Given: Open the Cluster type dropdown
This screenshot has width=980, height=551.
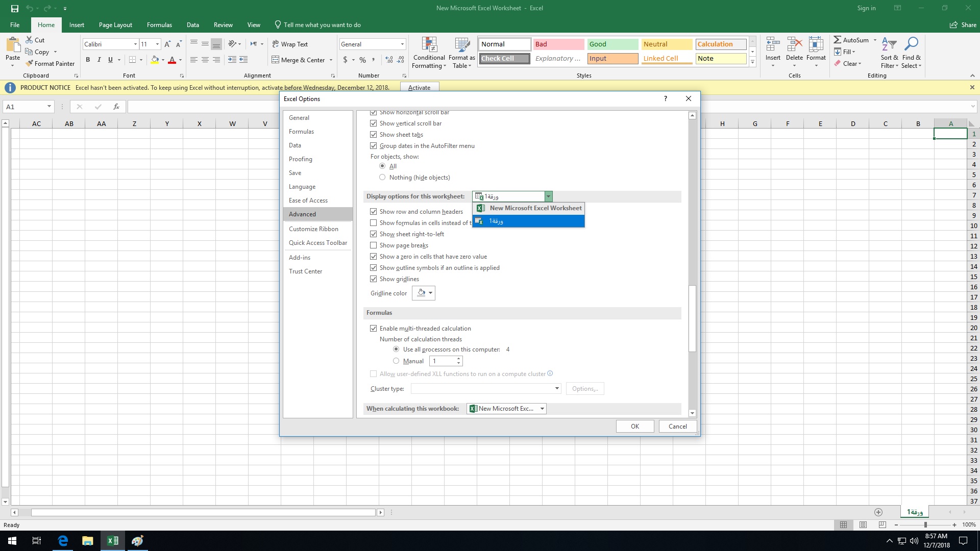Looking at the screenshot, I should coord(557,389).
